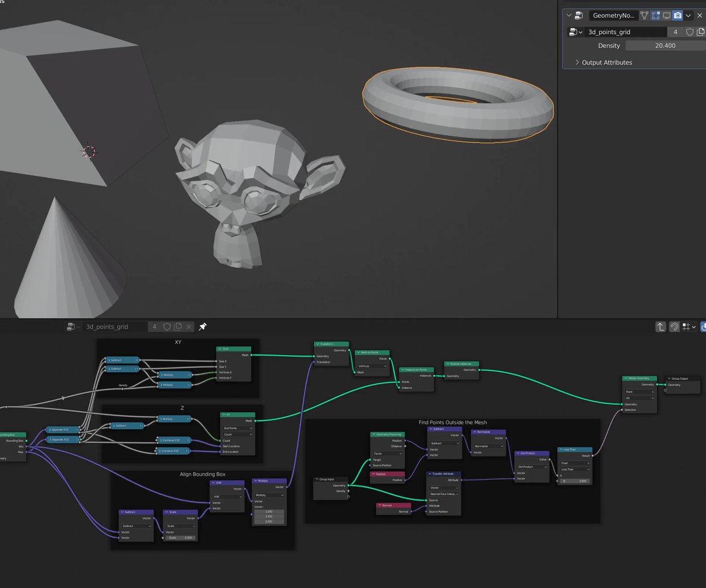
Task: Click copy node tree icon in node editor header
Action: click(178, 326)
